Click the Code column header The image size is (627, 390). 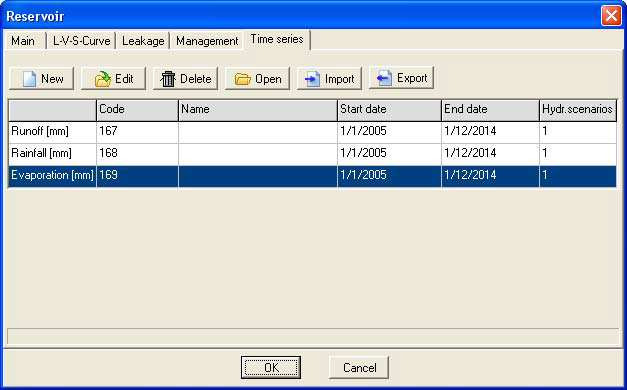137,110
